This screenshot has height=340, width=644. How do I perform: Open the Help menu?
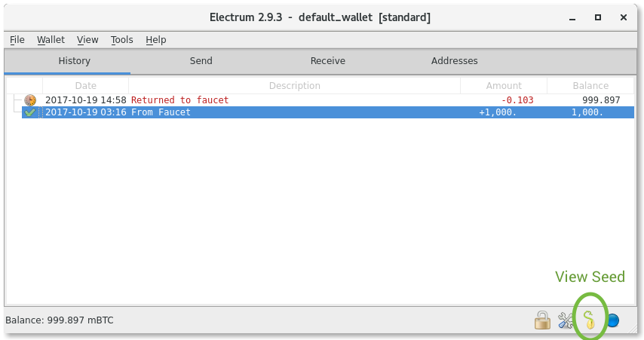(x=156, y=40)
